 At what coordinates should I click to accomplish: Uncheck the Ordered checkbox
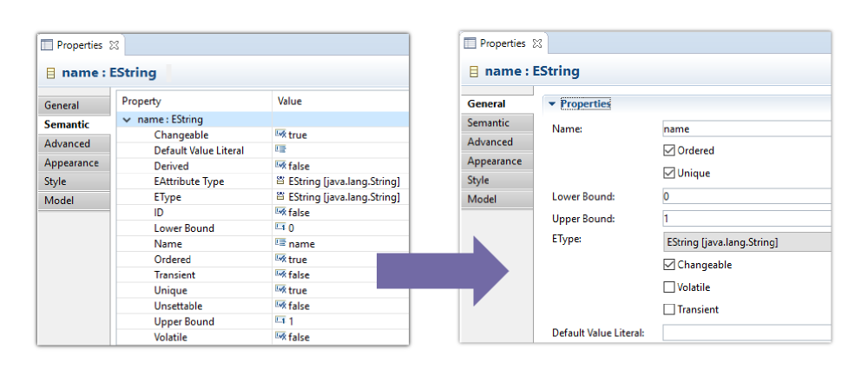[x=668, y=150]
